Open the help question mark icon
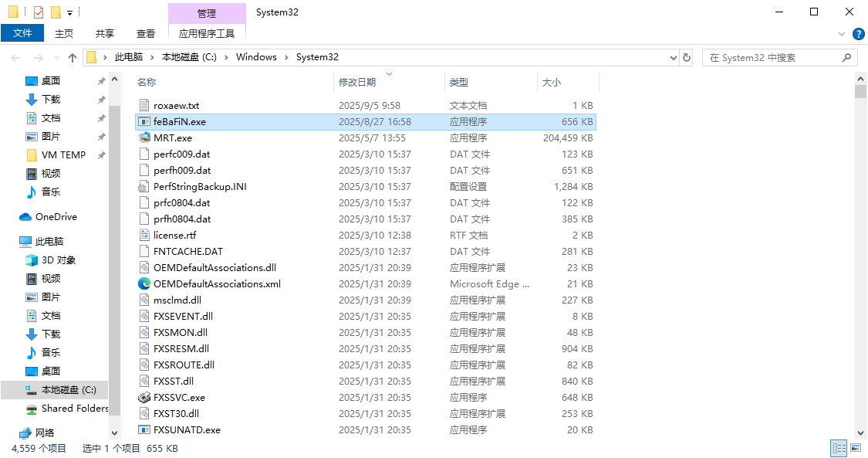 [858, 34]
